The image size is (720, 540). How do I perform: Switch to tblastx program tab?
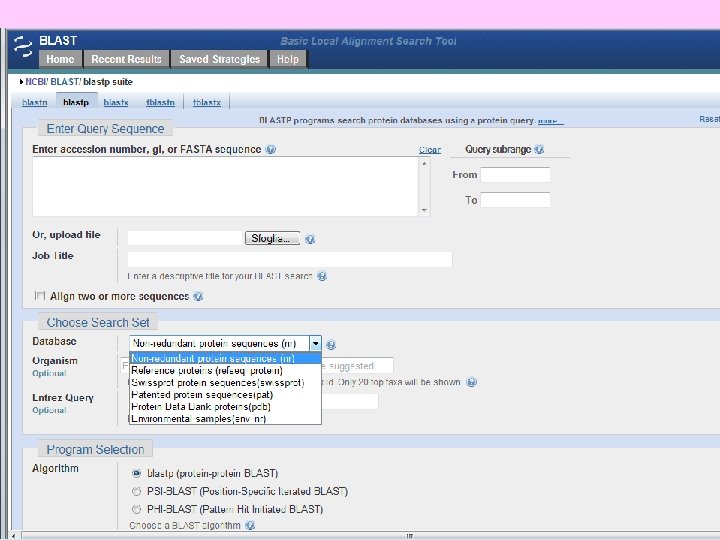coord(207,102)
